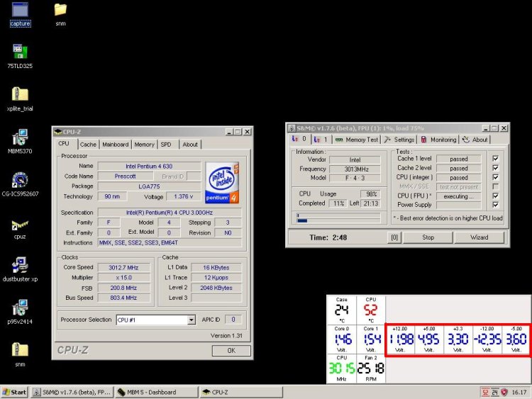Image resolution: width=532 pixels, height=399 pixels.
Task: Open the Memory Test tab in S&M
Action: [362, 140]
